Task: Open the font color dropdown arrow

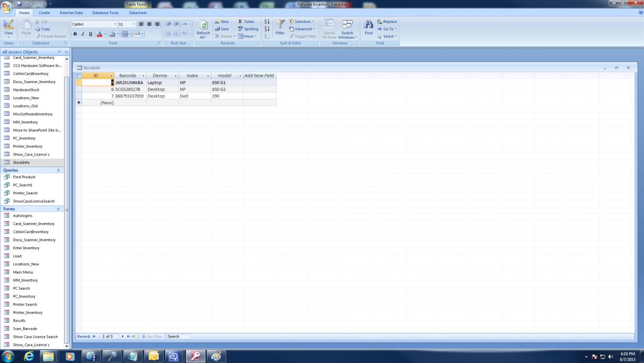Action: (x=105, y=34)
